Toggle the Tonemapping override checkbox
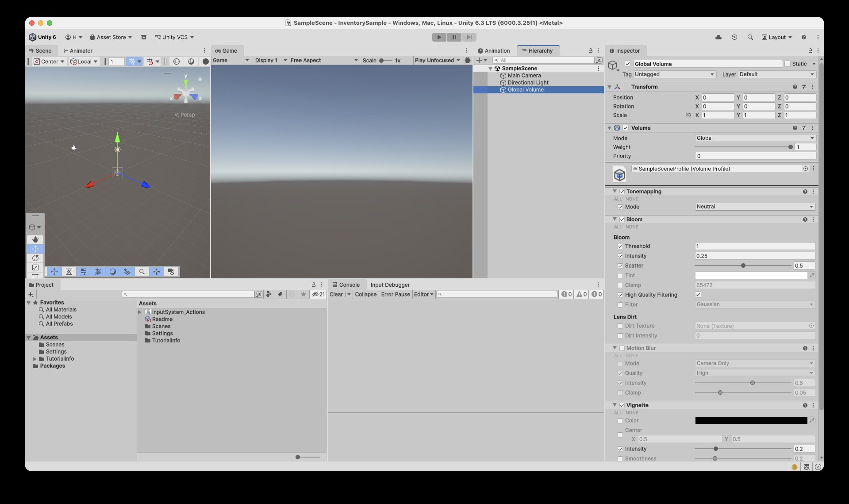This screenshot has height=504, width=849. (x=622, y=192)
